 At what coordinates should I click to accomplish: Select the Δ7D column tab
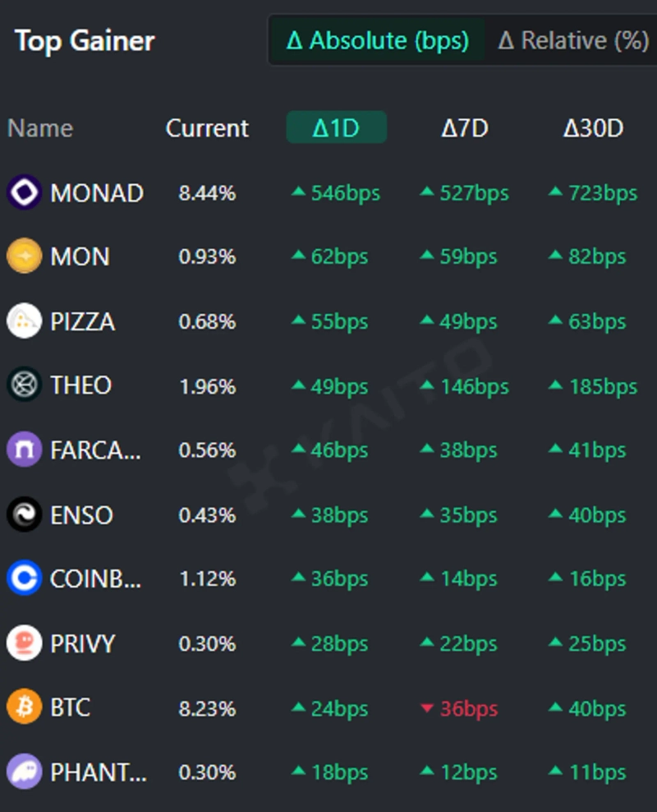(x=465, y=128)
